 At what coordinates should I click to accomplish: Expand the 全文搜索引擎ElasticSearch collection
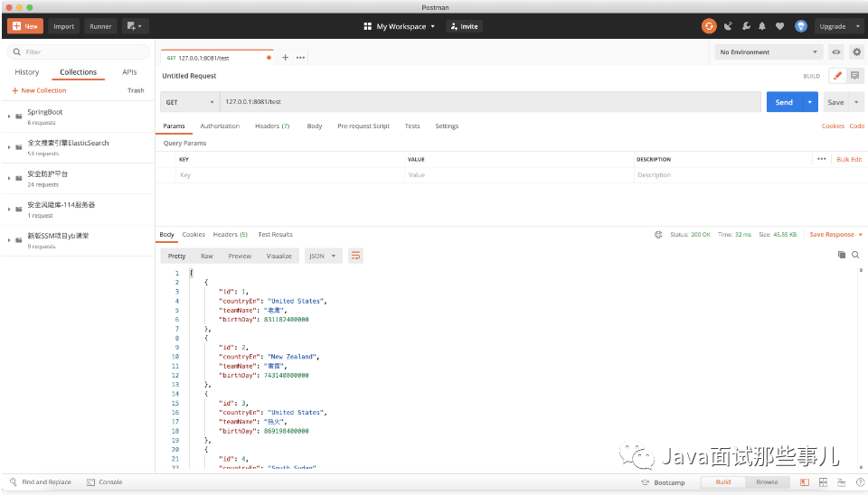coord(9,147)
